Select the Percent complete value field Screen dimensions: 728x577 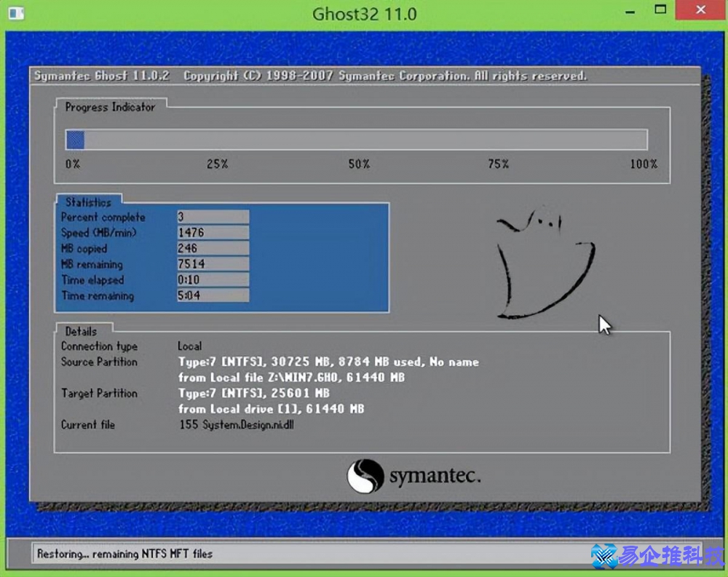click(x=213, y=217)
